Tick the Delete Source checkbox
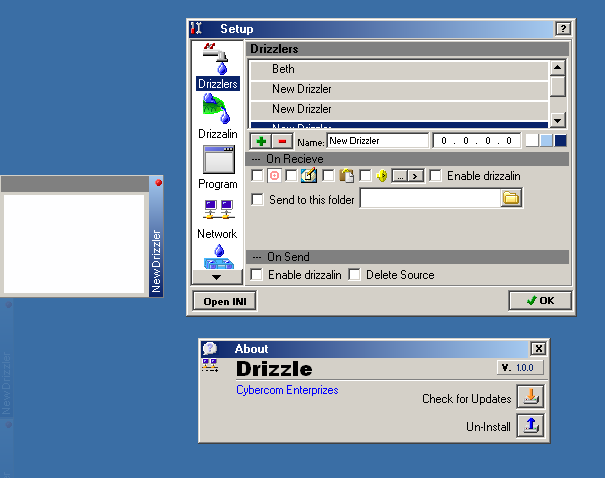The width and height of the screenshot is (605, 478). click(355, 275)
